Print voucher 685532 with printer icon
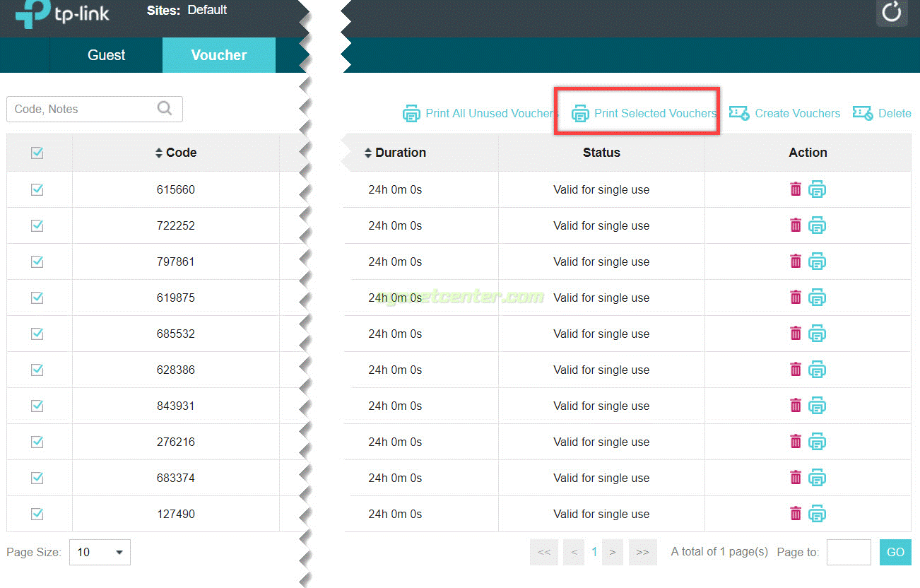This screenshot has height=588, width=920. [x=817, y=334]
